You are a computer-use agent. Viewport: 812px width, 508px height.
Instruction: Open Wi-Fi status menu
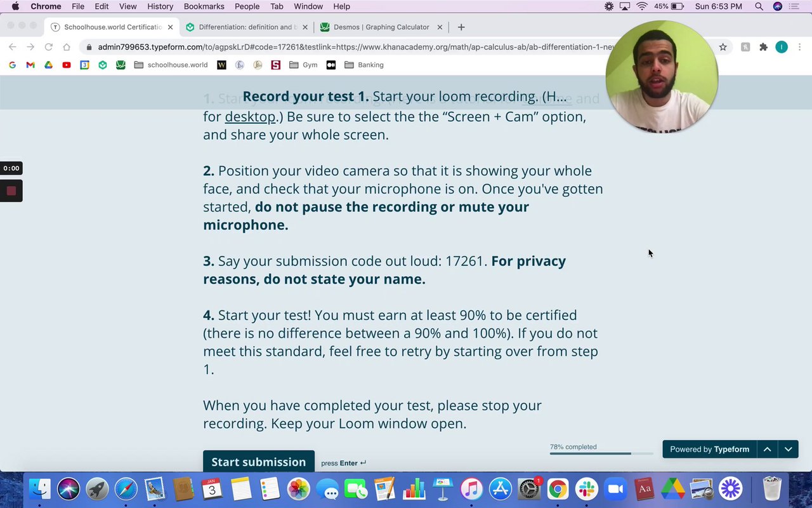coord(642,6)
